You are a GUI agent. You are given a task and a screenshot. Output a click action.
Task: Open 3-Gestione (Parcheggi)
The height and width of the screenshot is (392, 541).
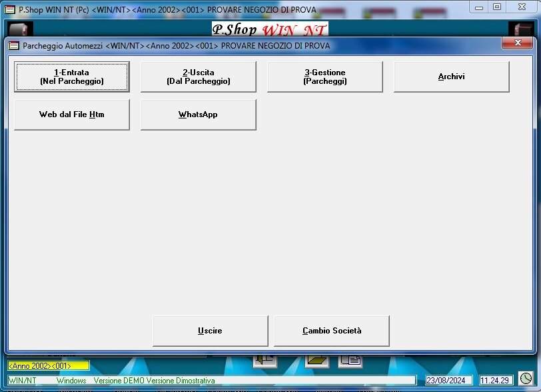coord(324,77)
